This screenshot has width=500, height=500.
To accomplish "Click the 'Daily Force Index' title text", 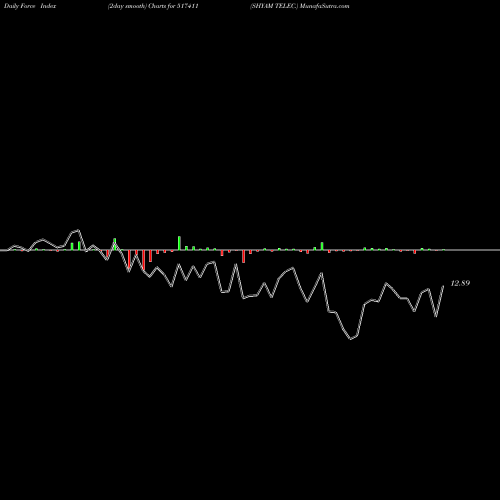I will (30, 6).
